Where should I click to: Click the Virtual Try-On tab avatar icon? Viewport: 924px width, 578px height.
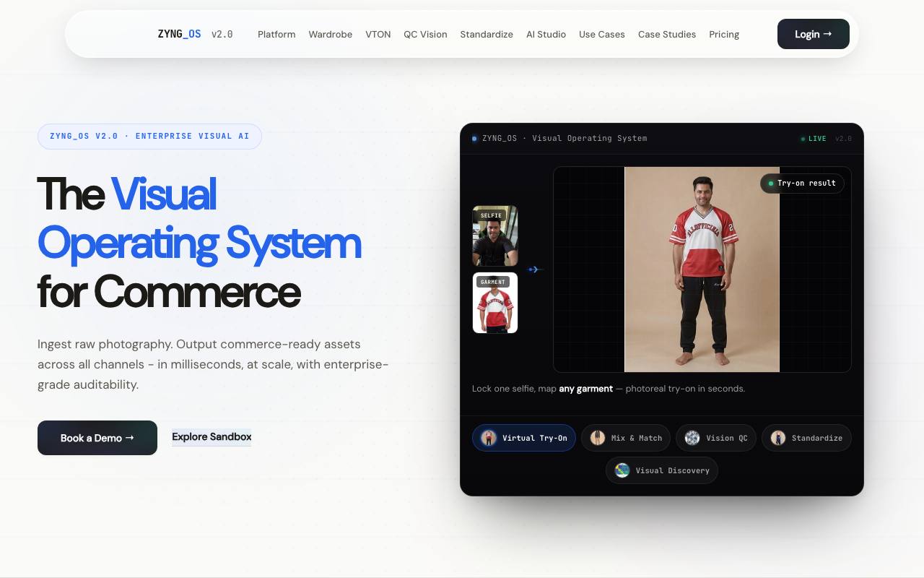(x=489, y=438)
